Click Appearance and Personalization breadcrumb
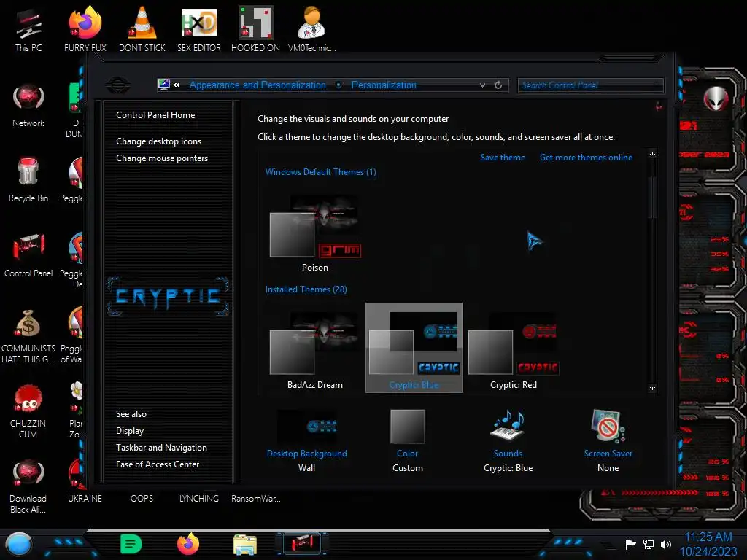 point(258,85)
